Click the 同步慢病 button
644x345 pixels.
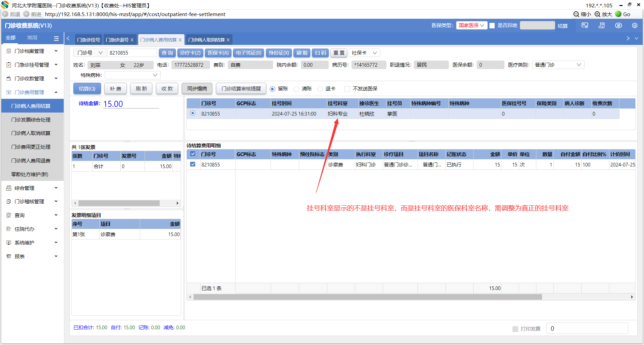click(x=197, y=89)
